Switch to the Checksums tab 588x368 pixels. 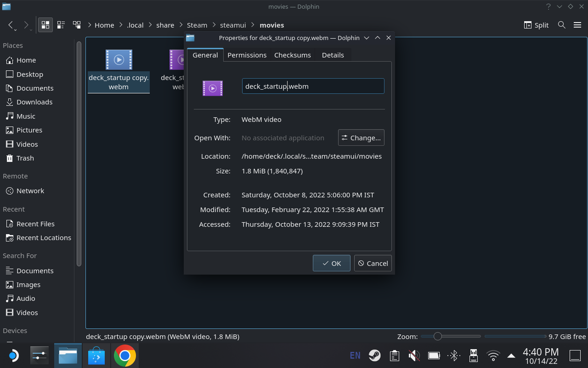click(x=293, y=55)
